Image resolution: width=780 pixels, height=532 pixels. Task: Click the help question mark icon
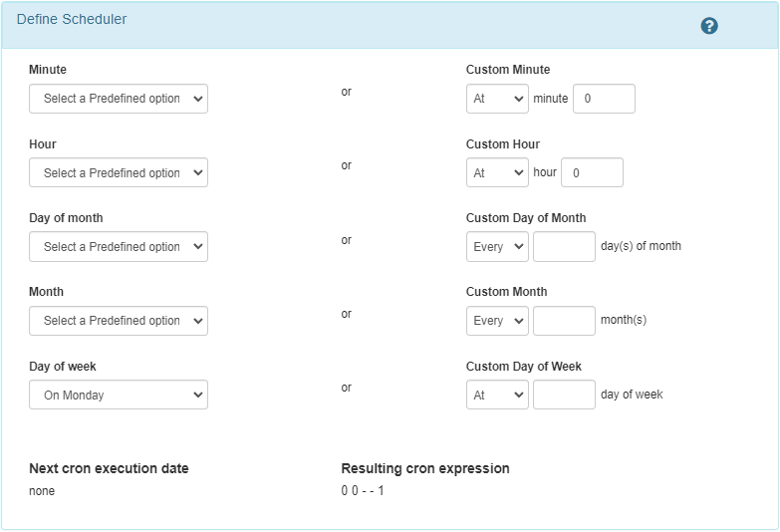point(709,26)
